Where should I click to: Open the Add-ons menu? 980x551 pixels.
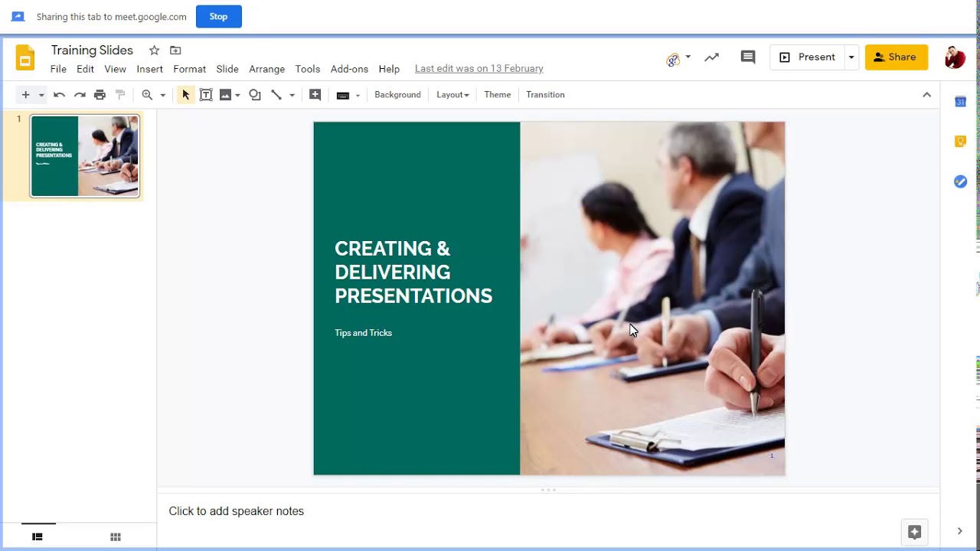[x=349, y=69]
